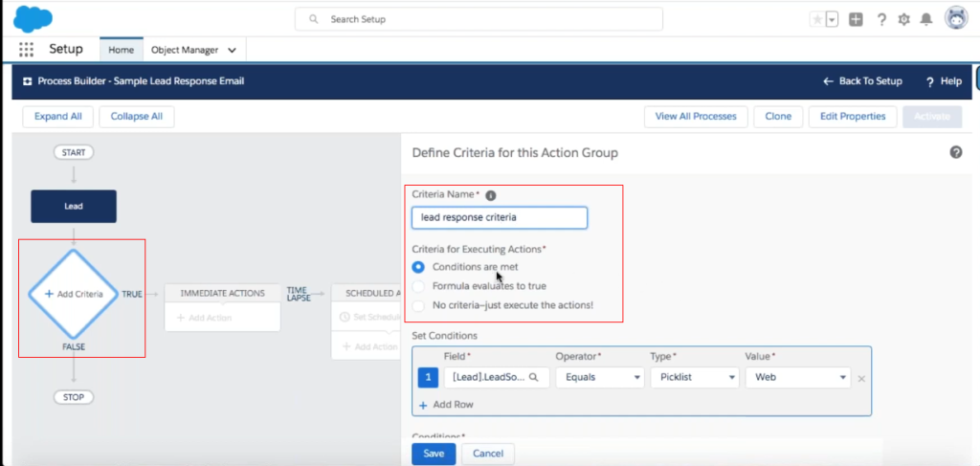Click the START node label
Screen dimensions: 980x466
[74, 152]
